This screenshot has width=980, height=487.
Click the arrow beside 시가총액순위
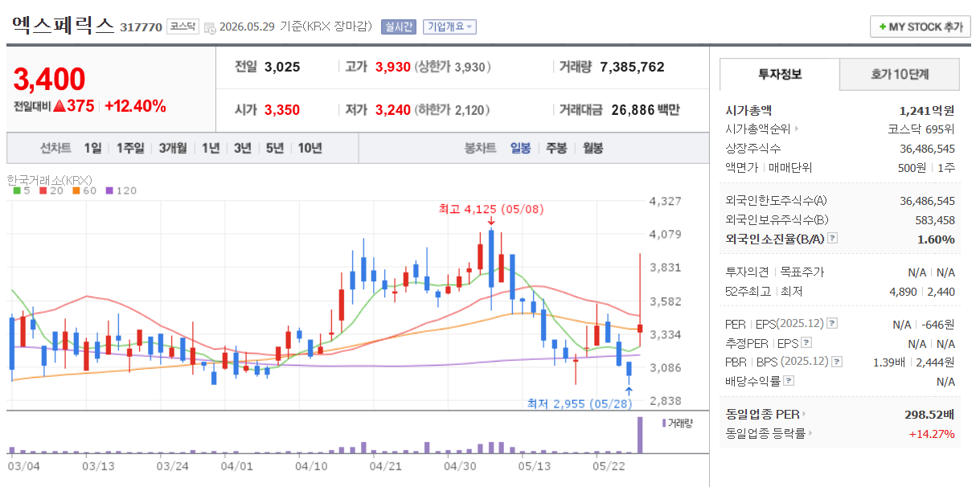pos(797,129)
